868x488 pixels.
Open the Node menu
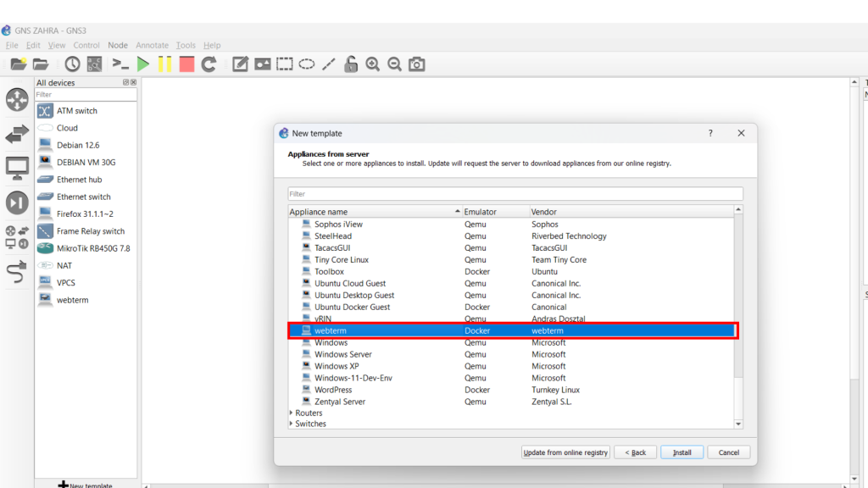[118, 45]
